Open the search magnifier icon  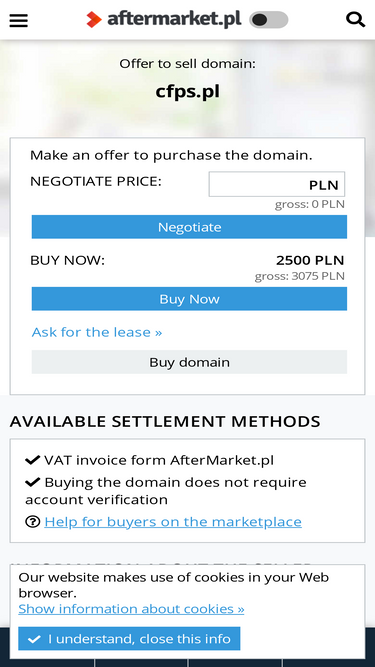[x=355, y=20]
